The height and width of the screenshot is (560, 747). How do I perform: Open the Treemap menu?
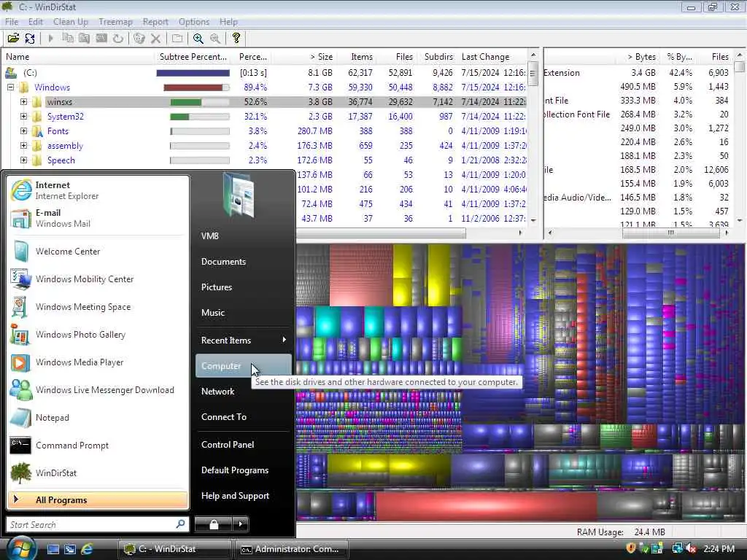click(115, 22)
